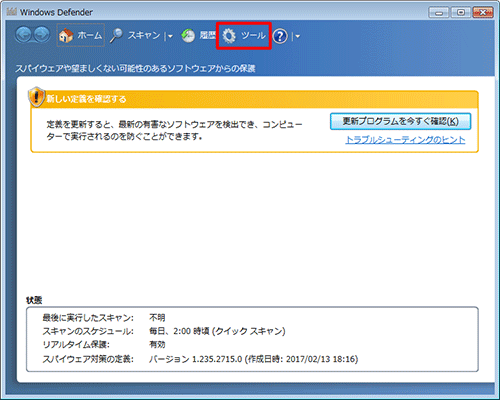Open トラブルシューティングのヒント link
Viewport: 500px width, 400px height.
click(405, 140)
